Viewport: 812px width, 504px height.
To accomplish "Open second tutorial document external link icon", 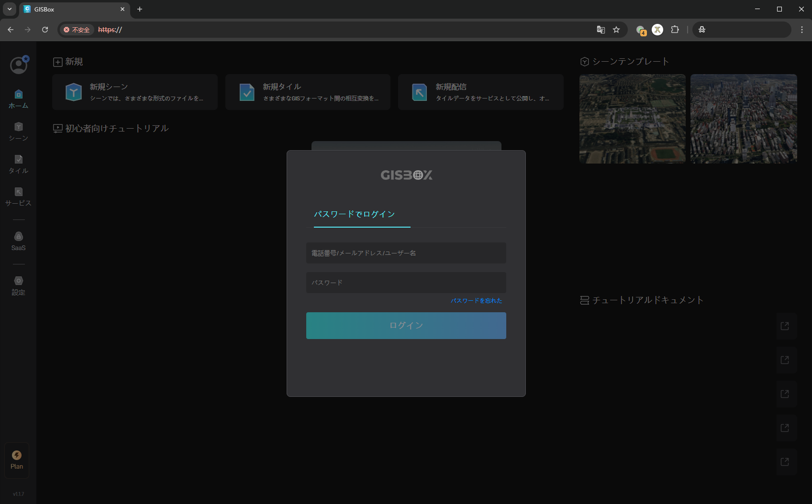I will 785,360.
